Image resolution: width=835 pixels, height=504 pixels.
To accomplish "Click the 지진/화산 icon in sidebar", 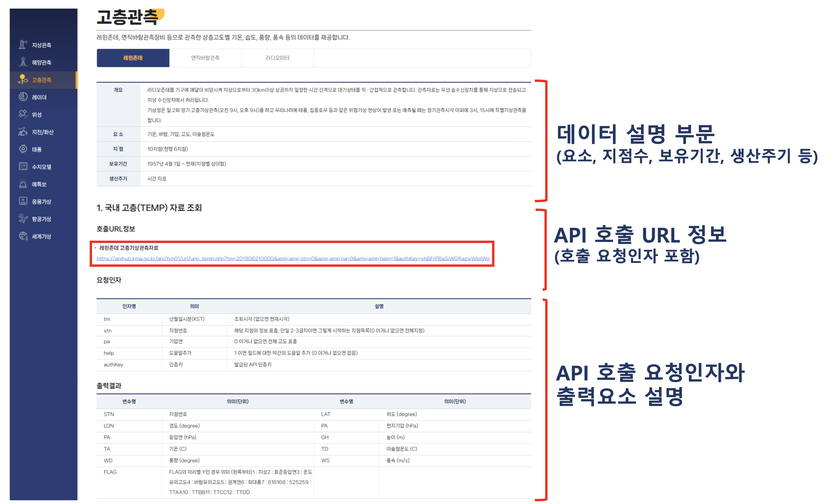I will coord(23,132).
